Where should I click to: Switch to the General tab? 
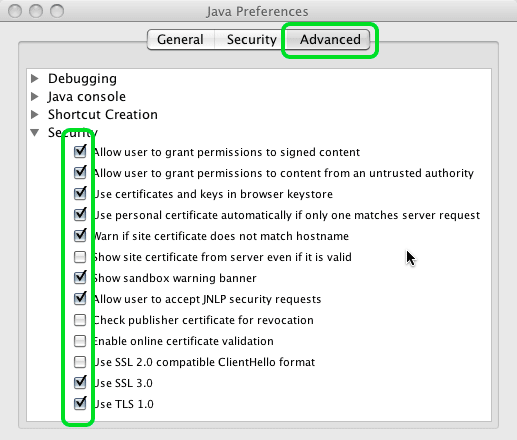pos(181,40)
